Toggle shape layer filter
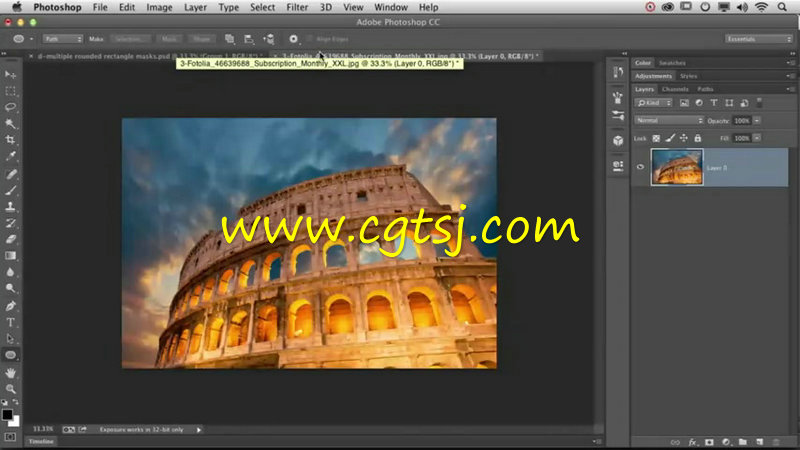This screenshot has height=450, width=800. (729, 103)
